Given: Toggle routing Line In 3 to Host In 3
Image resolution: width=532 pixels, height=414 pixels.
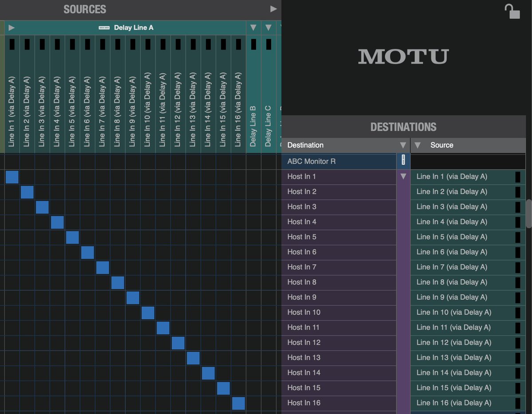Looking at the screenshot, I should point(42,207).
